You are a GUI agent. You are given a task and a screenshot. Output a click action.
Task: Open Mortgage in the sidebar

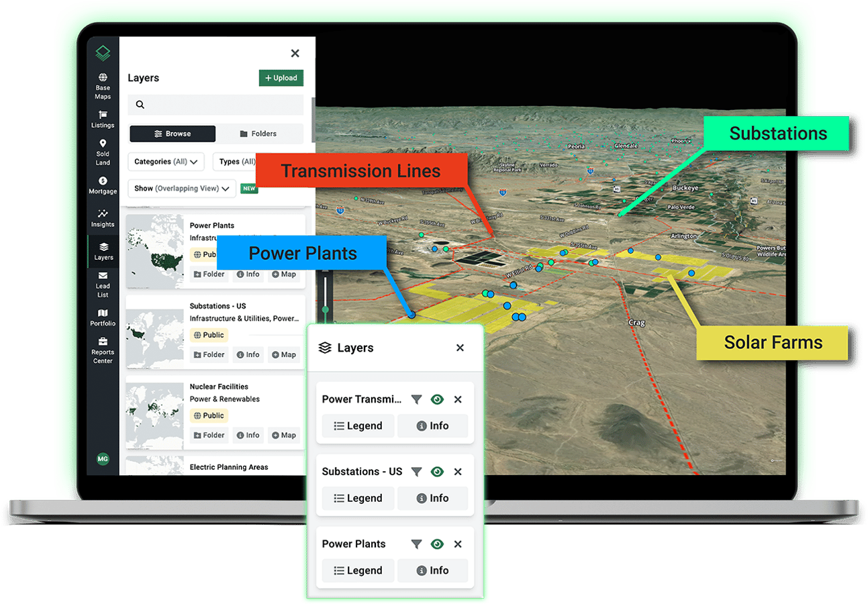pyautogui.click(x=103, y=185)
